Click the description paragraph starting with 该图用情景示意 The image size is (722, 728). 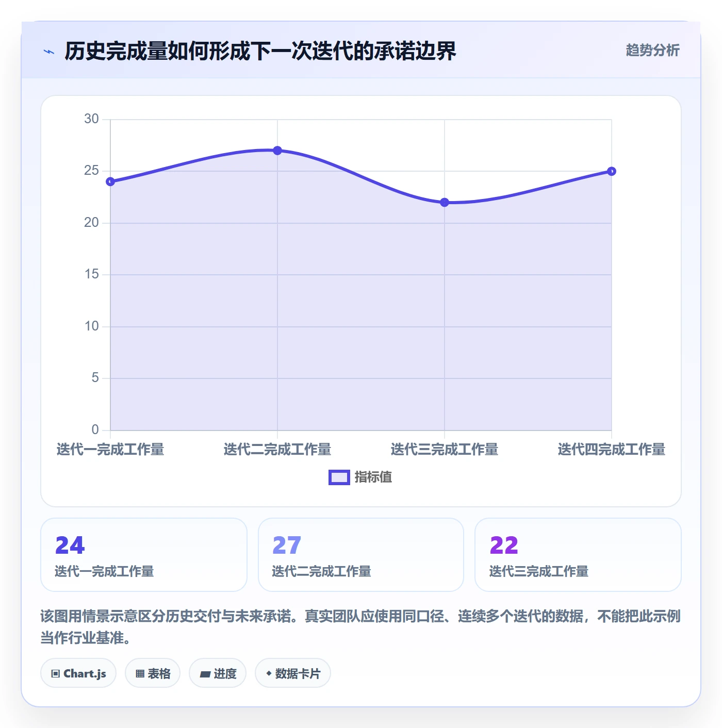[x=360, y=627]
